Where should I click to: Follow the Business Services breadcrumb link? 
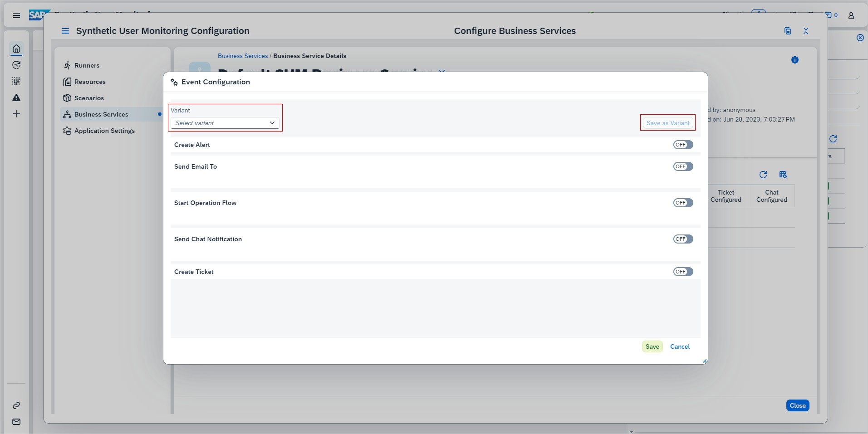[x=243, y=56]
